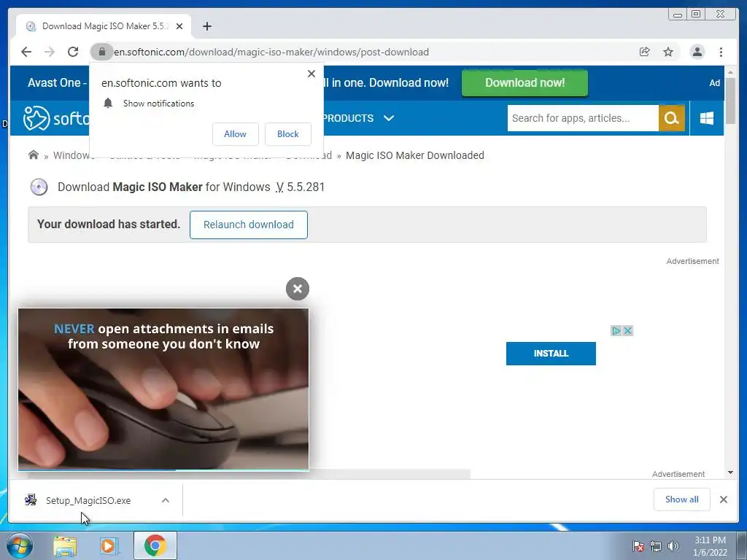Viewport: 747px width, 560px height.
Task: Open Chrome's three-dot menu
Action: pyautogui.click(x=721, y=52)
